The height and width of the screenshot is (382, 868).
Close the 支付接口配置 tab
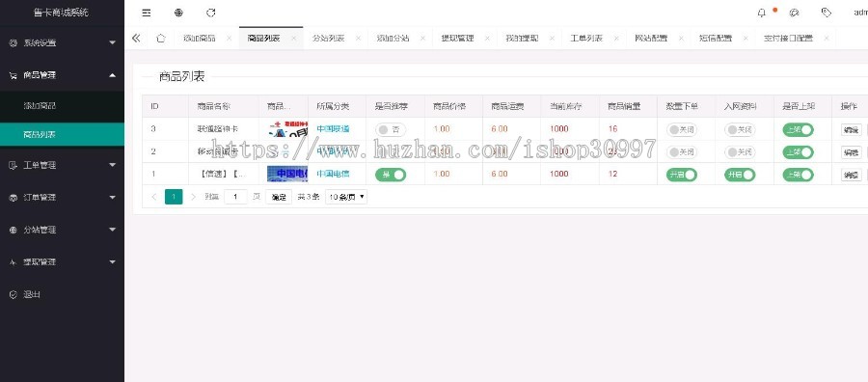pos(826,39)
